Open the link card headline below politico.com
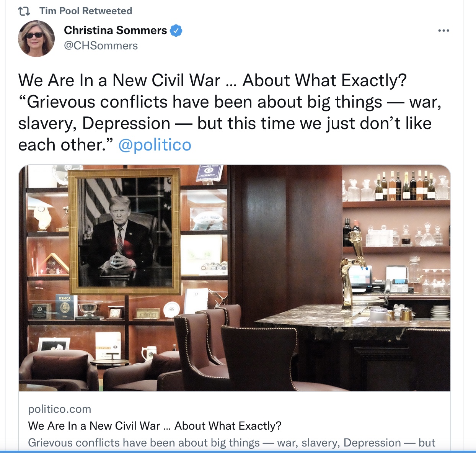Image resolution: width=476 pixels, height=453 pixels. 155,426
